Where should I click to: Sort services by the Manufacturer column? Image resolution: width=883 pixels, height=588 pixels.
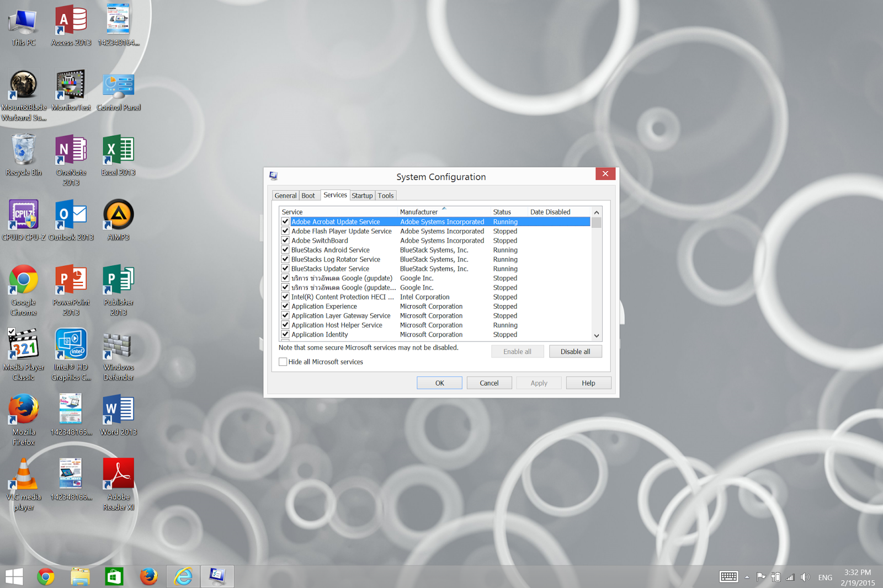(x=444, y=212)
